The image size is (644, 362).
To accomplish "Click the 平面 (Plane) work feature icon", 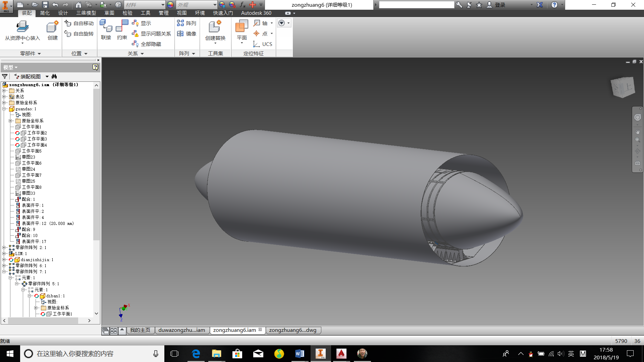I will 241,27.
